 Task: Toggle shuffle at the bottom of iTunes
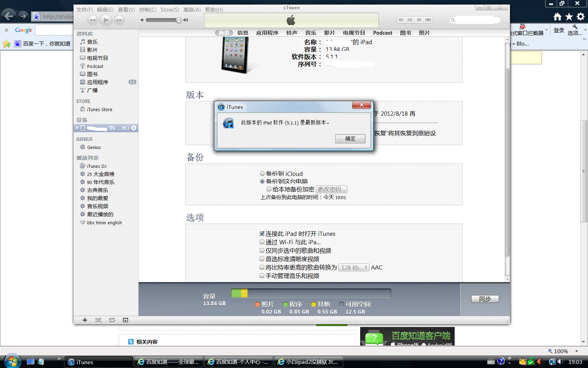click(x=98, y=320)
